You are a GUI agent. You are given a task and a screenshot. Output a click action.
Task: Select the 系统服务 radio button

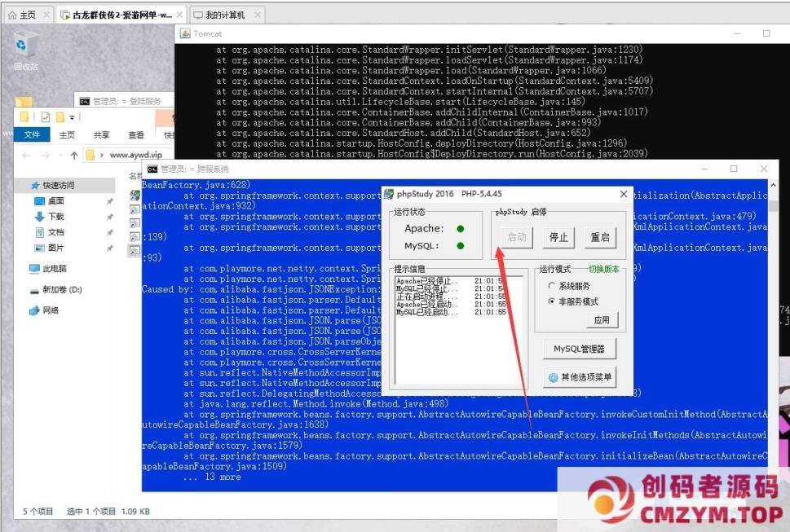(x=553, y=286)
